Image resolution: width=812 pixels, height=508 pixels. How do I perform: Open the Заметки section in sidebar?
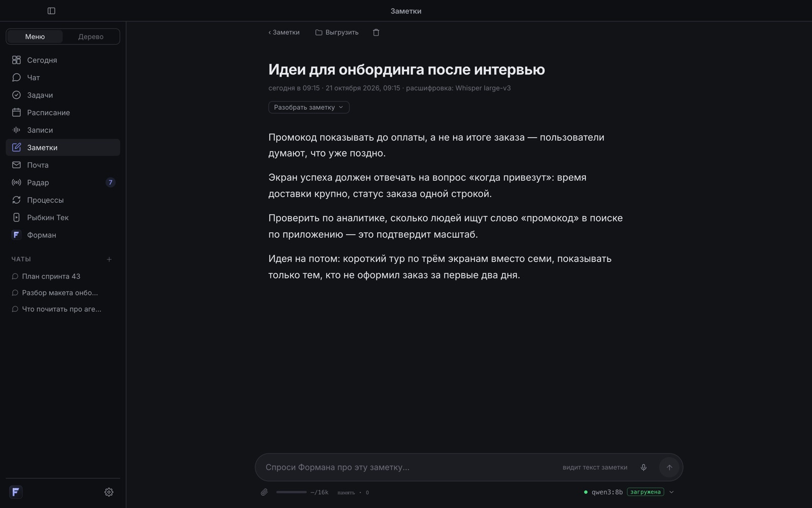pos(63,147)
